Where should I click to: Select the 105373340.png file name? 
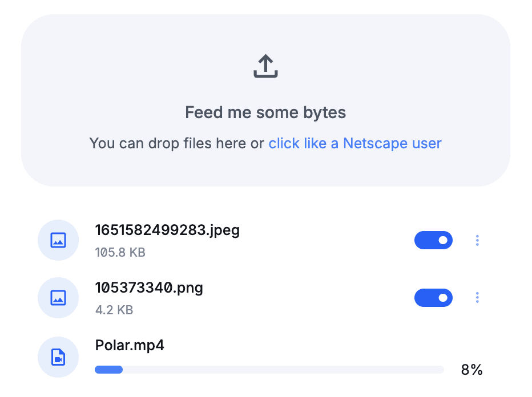(149, 288)
